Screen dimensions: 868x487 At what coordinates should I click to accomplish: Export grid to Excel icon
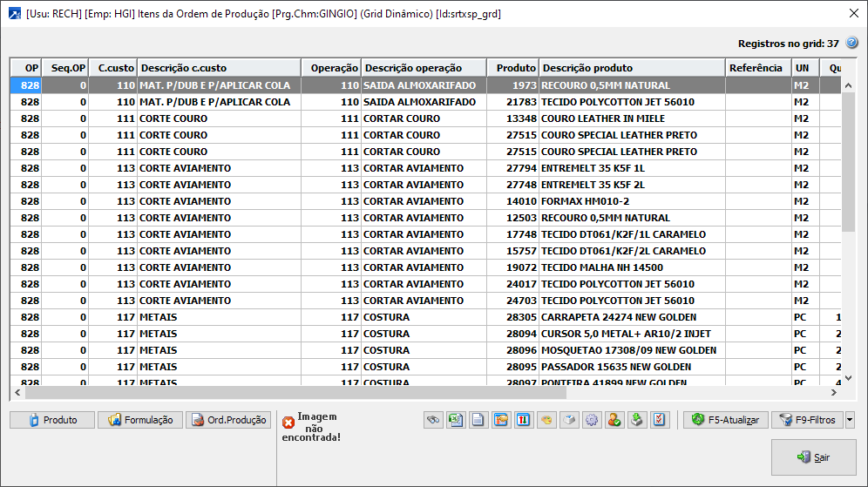pos(455,420)
